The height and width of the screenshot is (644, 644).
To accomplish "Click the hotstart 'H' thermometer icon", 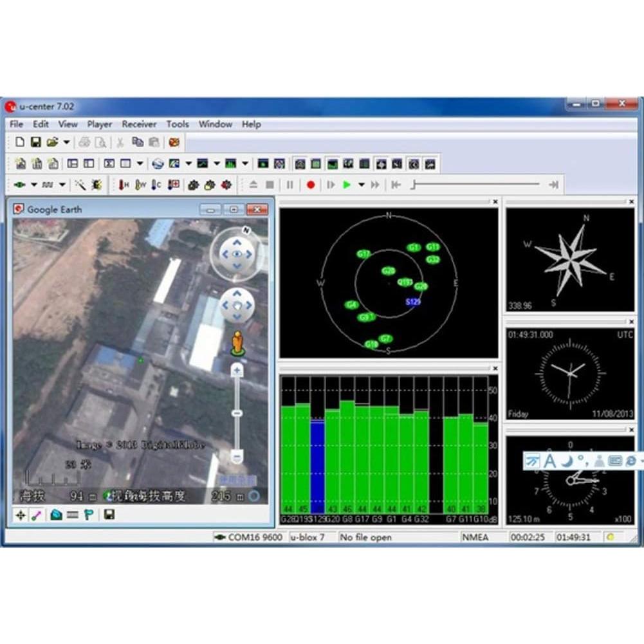I will pyautogui.click(x=123, y=185).
